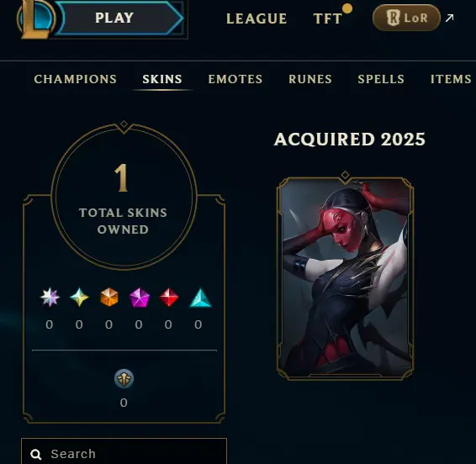
Task: Select the white Transcendent tier gem icon
Action: (50, 297)
